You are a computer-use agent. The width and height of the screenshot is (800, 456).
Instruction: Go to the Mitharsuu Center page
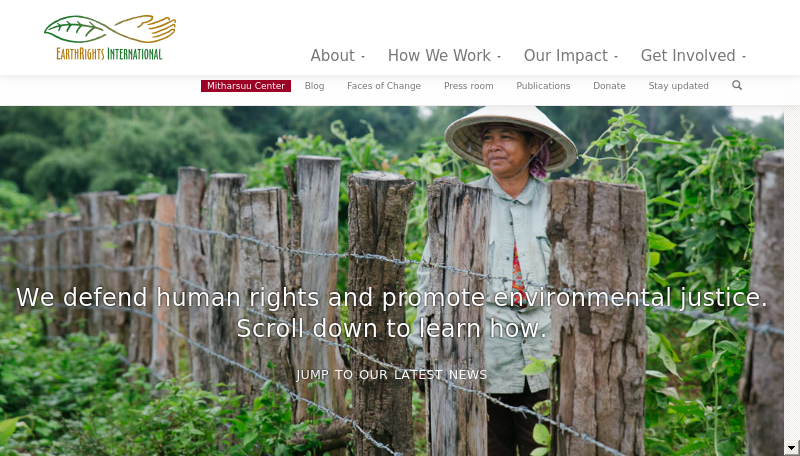pos(246,86)
